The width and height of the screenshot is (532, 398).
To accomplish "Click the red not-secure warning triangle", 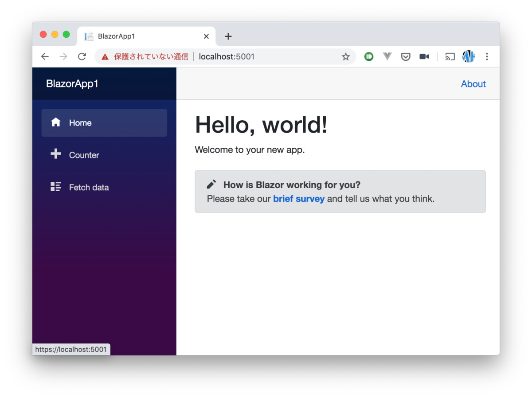I will 105,57.
